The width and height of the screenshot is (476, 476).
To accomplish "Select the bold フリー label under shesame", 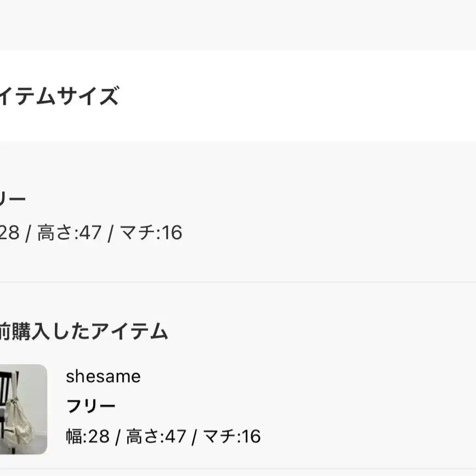I will pyautogui.click(x=90, y=406).
